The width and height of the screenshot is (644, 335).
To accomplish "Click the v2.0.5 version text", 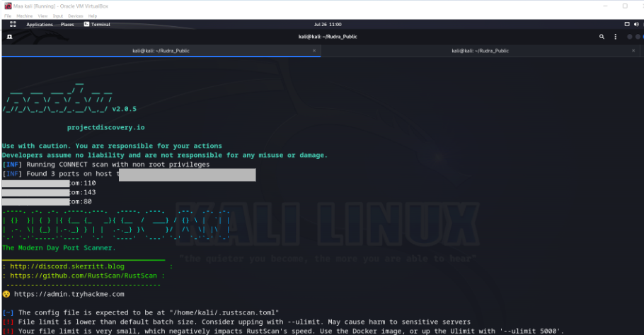I will point(124,109).
